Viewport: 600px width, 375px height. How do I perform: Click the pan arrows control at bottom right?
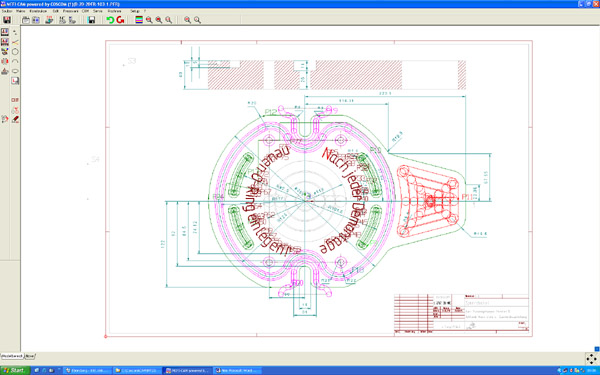click(592, 359)
